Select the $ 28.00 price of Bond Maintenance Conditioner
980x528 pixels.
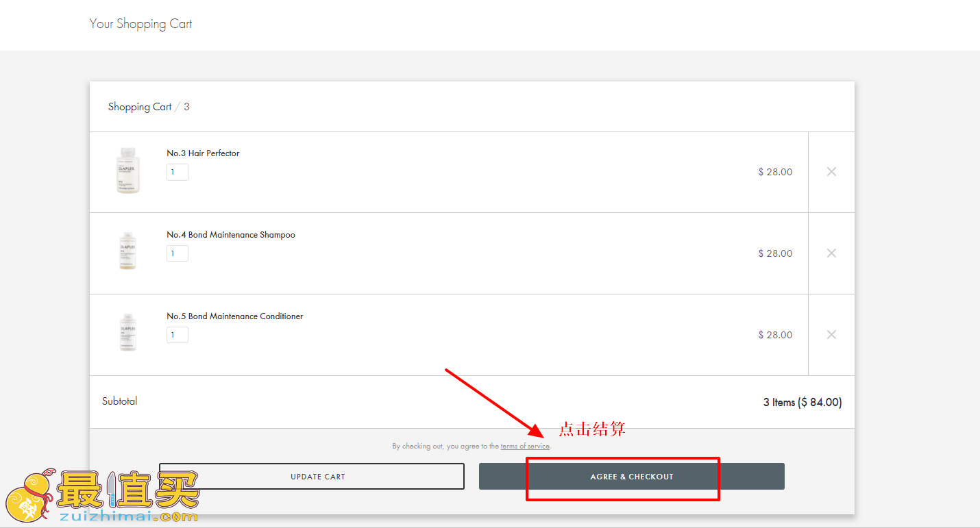pos(775,335)
